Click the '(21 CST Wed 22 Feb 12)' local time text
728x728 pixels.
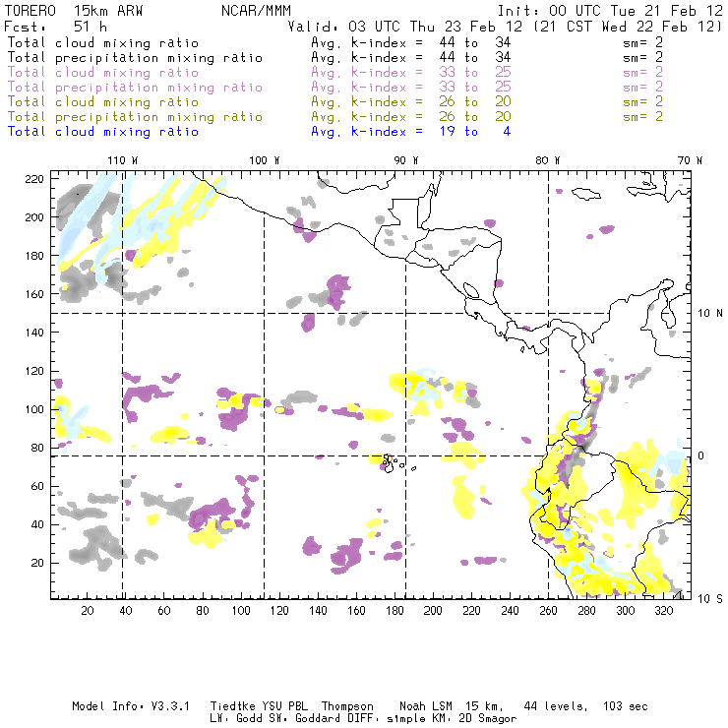pos(628,27)
